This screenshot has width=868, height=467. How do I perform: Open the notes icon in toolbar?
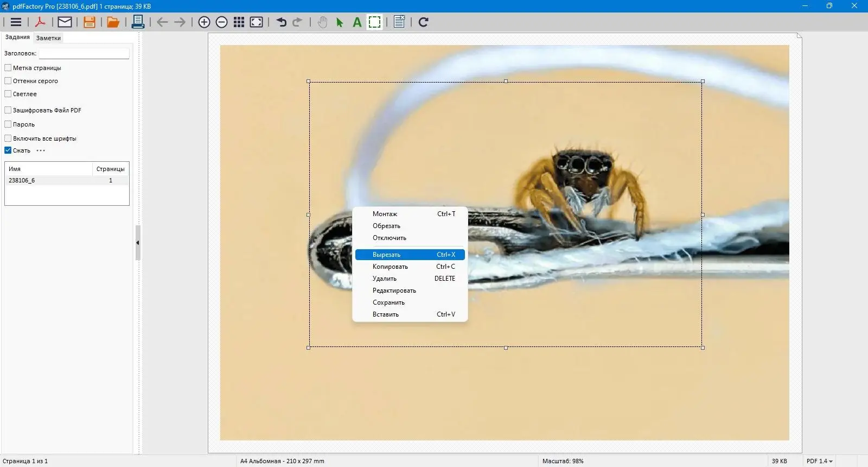tap(399, 22)
